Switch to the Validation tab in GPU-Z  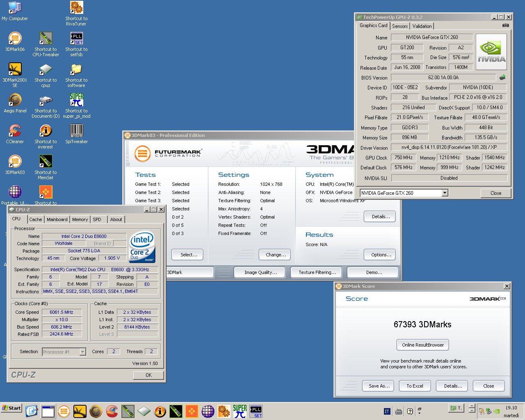click(x=422, y=26)
